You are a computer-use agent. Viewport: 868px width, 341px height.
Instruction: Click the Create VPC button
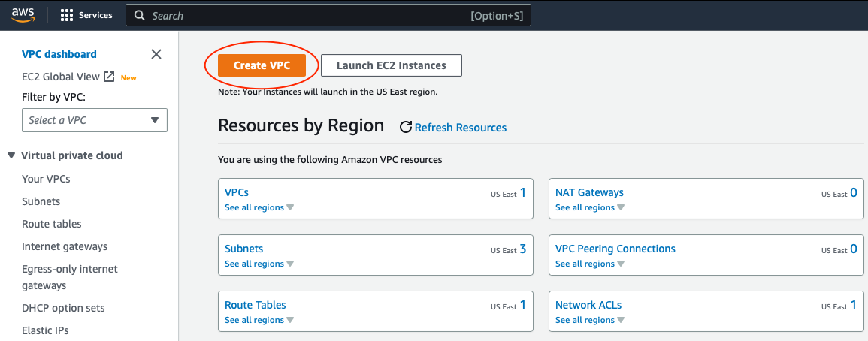[262, 65]
